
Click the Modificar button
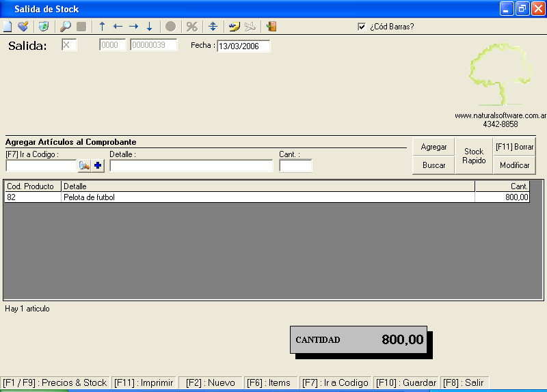pos(515,165)
